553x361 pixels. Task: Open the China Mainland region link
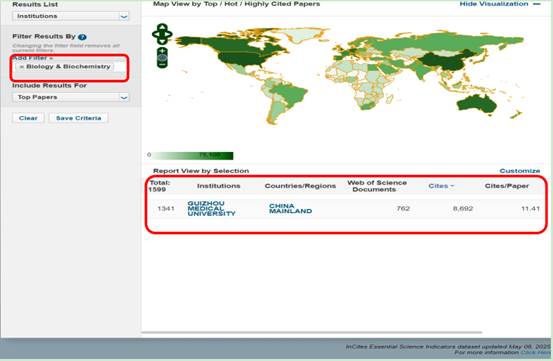click(x=290, y=208)
